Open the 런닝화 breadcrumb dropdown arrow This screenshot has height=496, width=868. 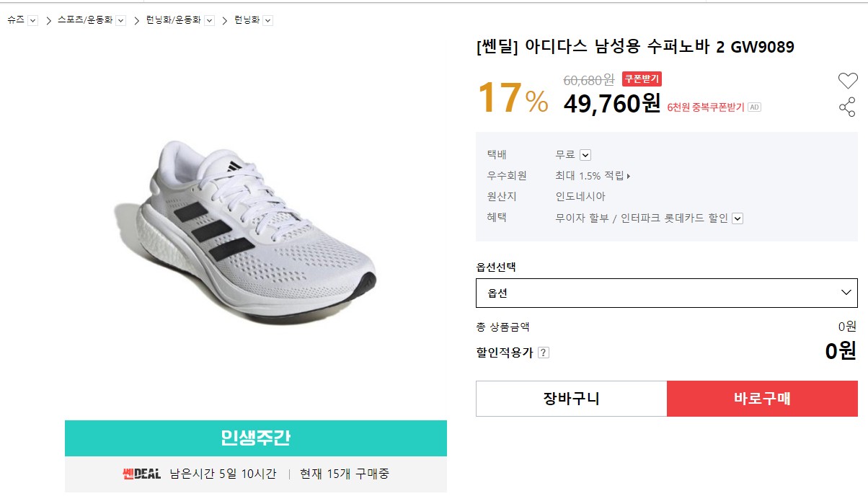[x=268, y=20]
